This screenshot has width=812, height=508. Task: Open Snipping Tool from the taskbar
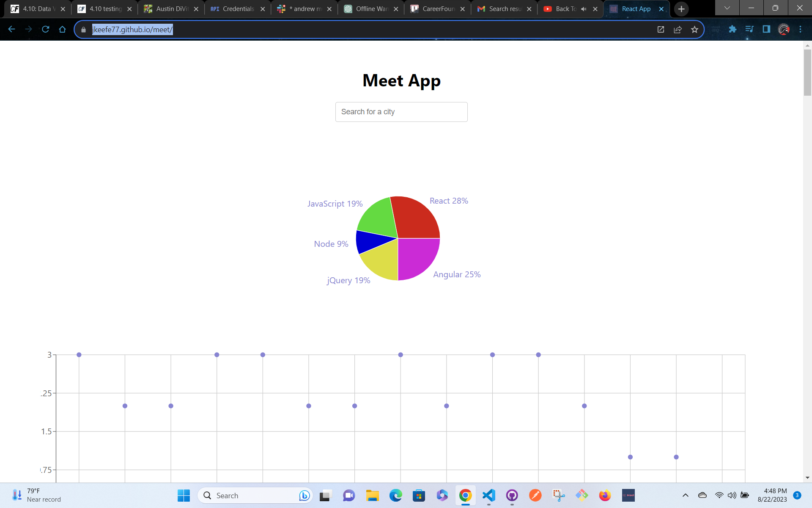click(x=559, y=495)
